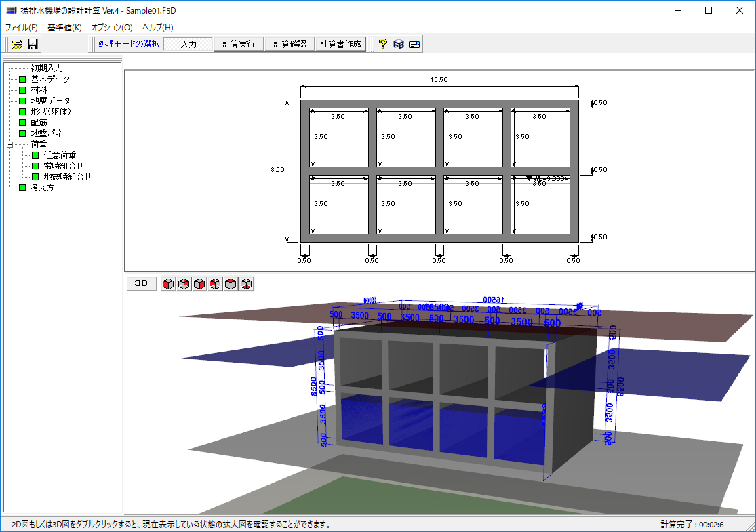Click the green status square beside 材料
The height and width of the screenshot is (532, 756).
(22, 90)
